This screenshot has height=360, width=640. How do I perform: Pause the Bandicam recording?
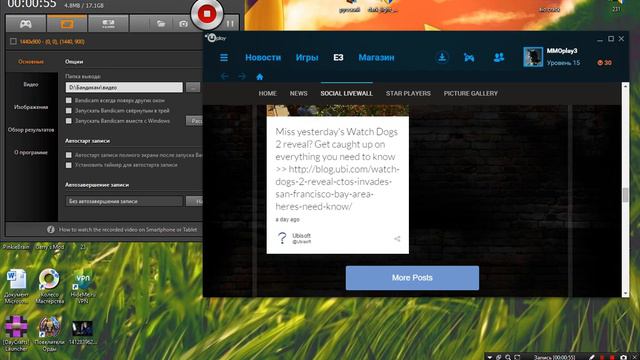tap(230, 24)
